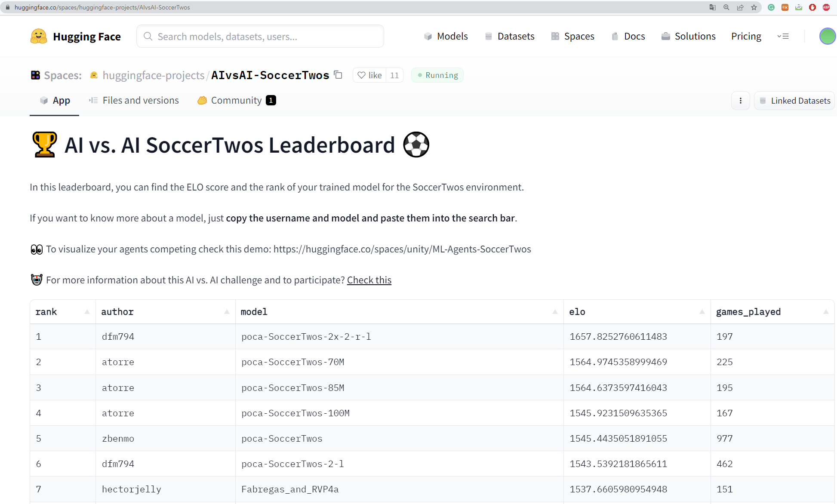Follow the Check this link
Viewport: 837px width, 504px height.
[x=369, y=280]
